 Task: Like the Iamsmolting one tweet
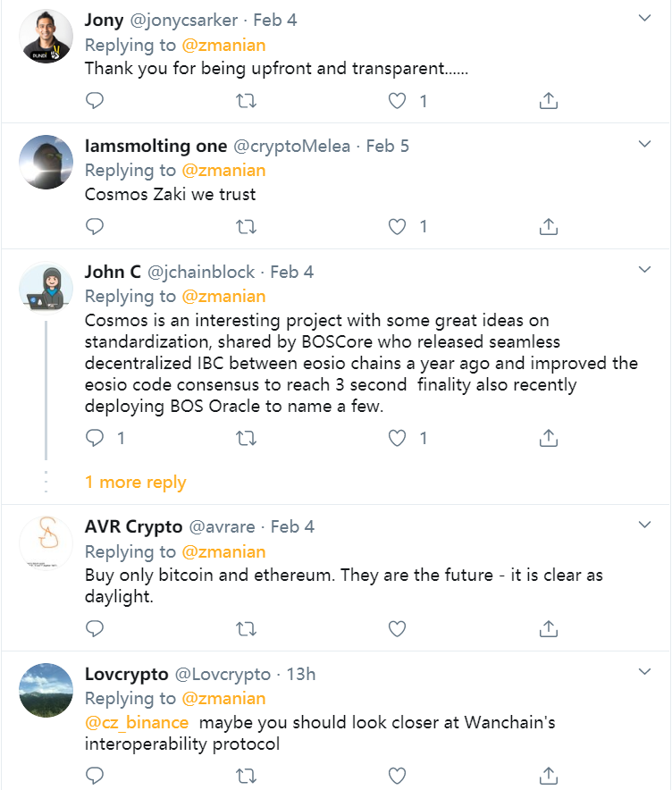click(398, 227)
